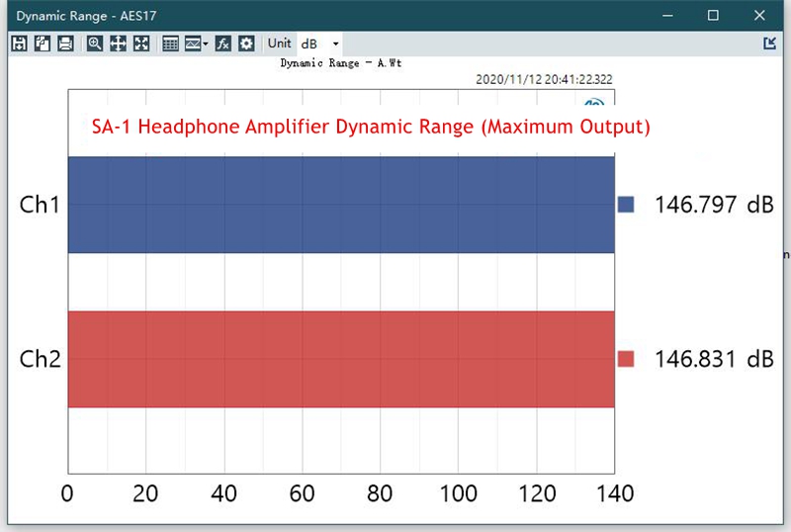Click the pop-out arrow icon at right
Image resolution: width=791 pixels, height=532 pixels.
coord(770,44)
